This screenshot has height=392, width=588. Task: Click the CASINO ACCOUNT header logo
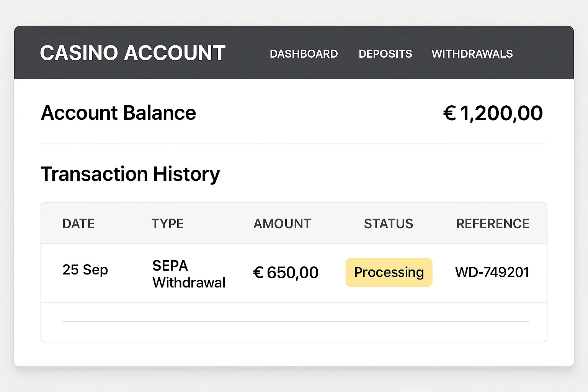point(132,53)
